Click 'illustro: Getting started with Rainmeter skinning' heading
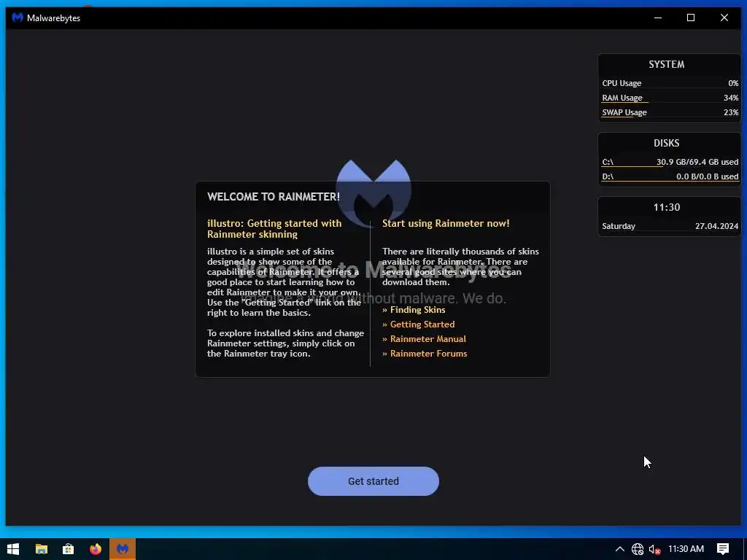The image size is (747, 560). pyautogui.click(x=274, y=228)
